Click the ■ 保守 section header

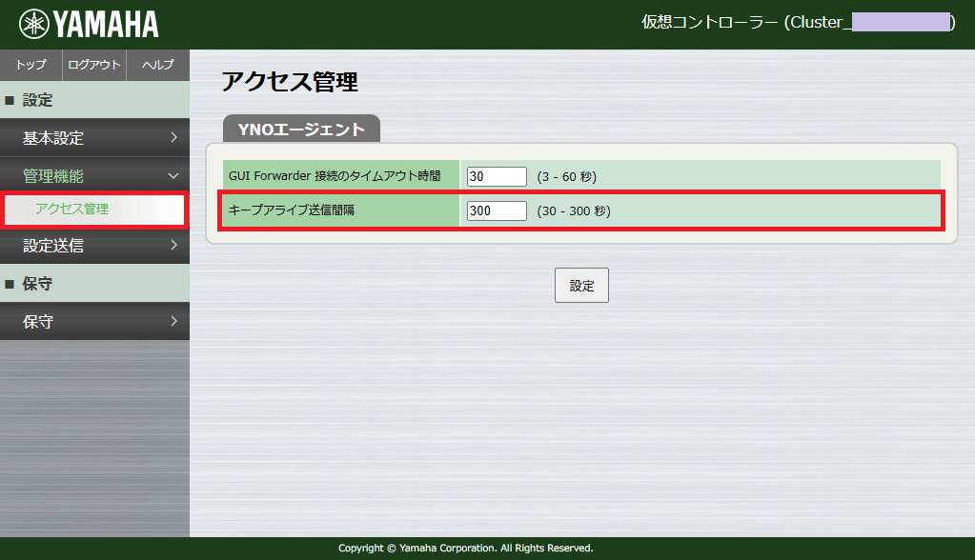pos(94,284)
